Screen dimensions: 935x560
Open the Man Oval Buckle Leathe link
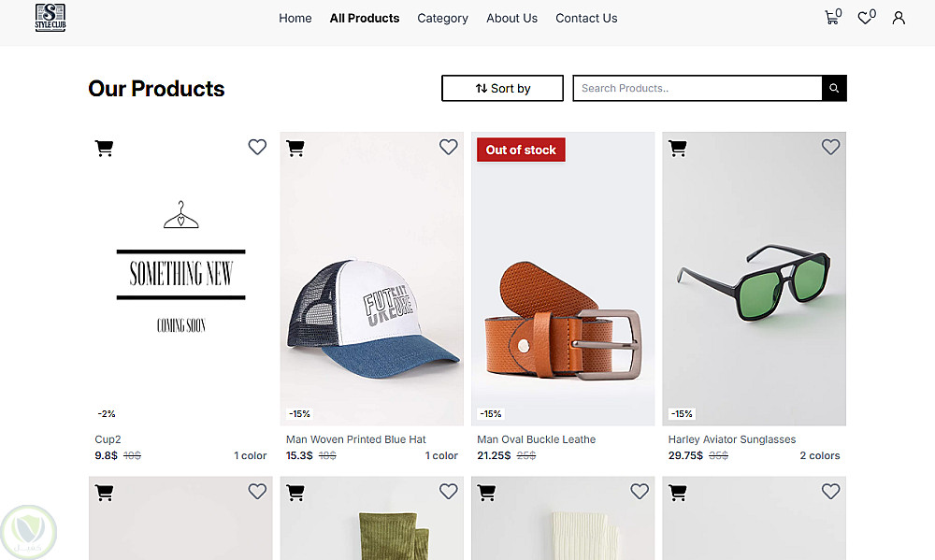(536, 439)
